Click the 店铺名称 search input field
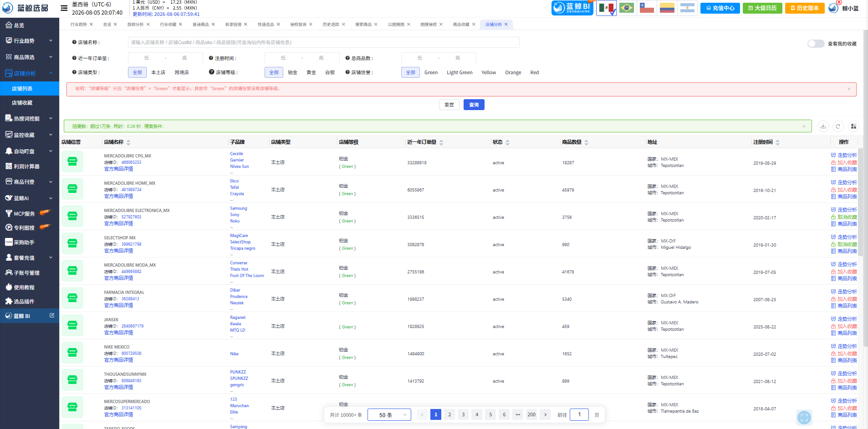The height and width of the screenshot is (429, 868). [x=323, y=42]
